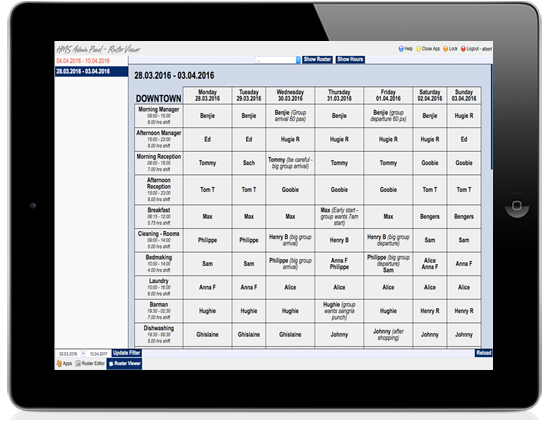Click the Show Roster button
549x425 pixels.
point(317,60)
